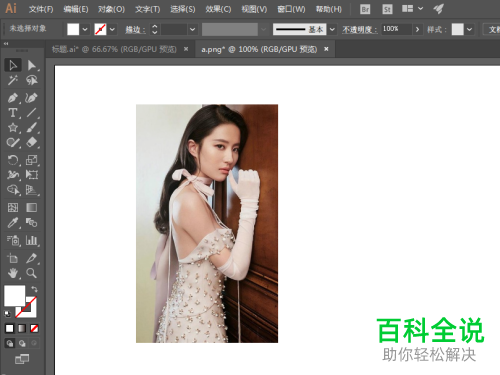The height and width of the screenshot is (375, 500).
Task: Select the Width/Warp tool
Action: pyautogui.click(x=13, y=175)
